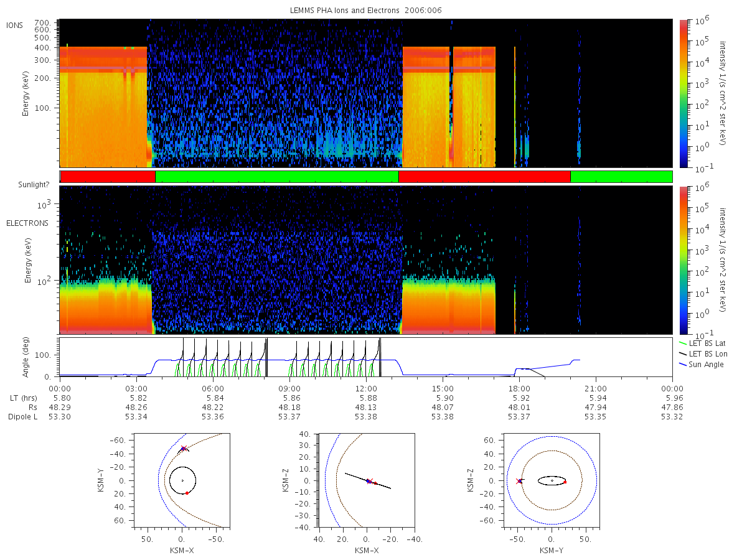Image resolution: width=747 pixels, height=560 pixels.
Task: Click the electrons intensity color bar
Action: [x=684, y=259]
